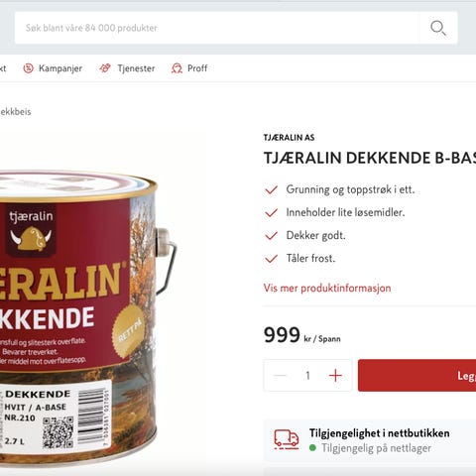Focus the product search input field
This screenshot has width=476, height=476.
[x=217, y=28]
